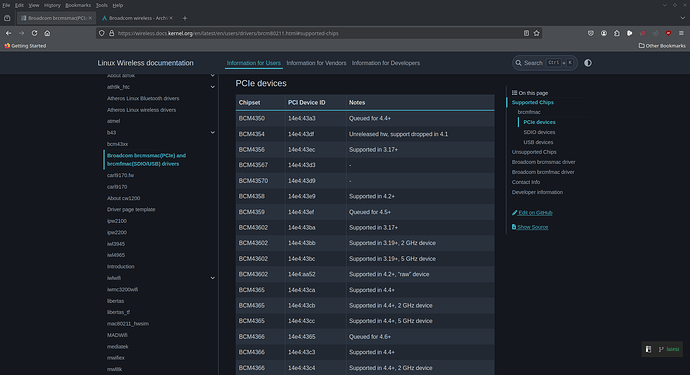This screenshot has height=375, width=690.
Task: Open a new browser tab
Action: [x=185, y=18]
